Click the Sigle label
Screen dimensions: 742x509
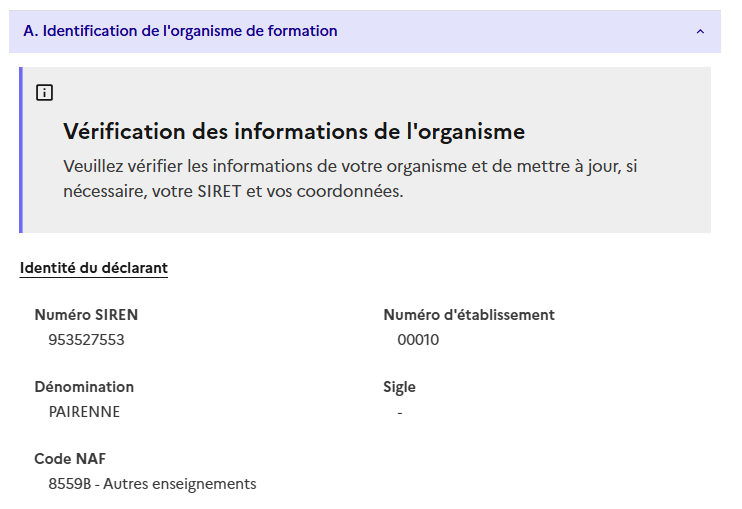point(399,387)
